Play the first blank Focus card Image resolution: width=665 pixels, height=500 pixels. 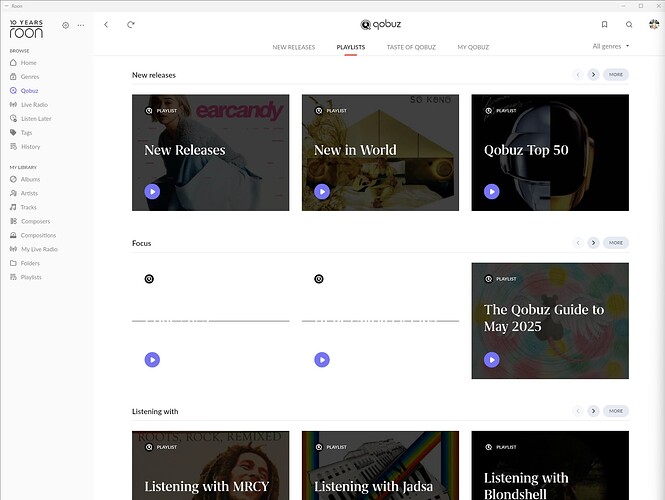click(x=152, y=360)
